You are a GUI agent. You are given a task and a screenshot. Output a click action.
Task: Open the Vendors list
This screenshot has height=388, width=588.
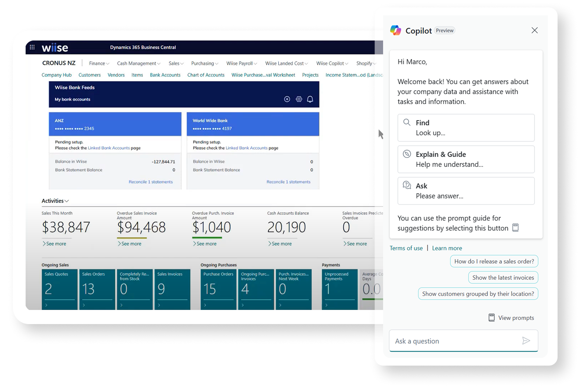(116, 75)
